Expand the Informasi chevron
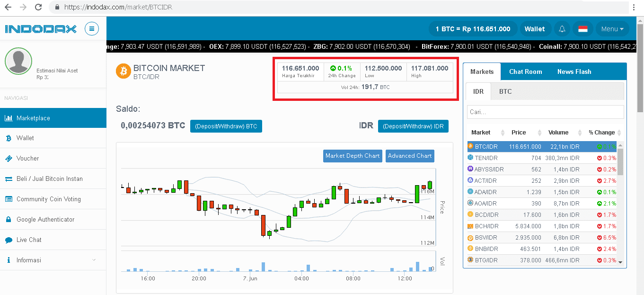The image size is (644, 295). 94,260
